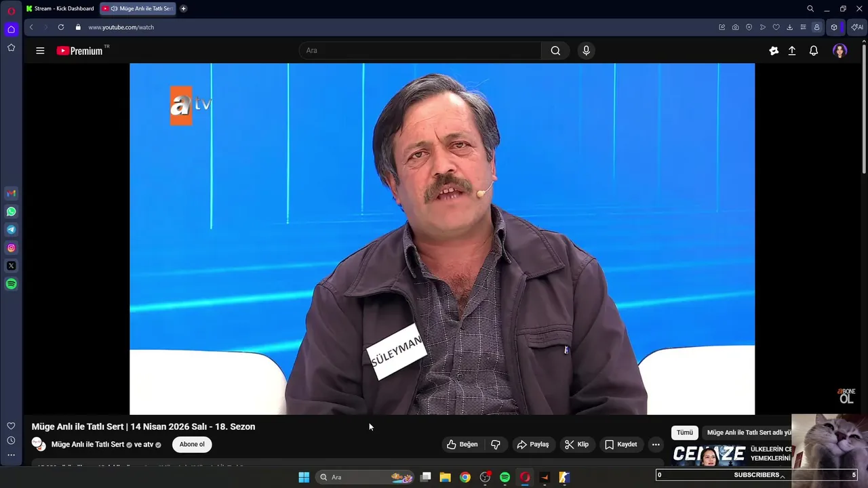The image size is (868, 488).
Task: Open the Opera AI assistant button
Action: coord(857,27)
